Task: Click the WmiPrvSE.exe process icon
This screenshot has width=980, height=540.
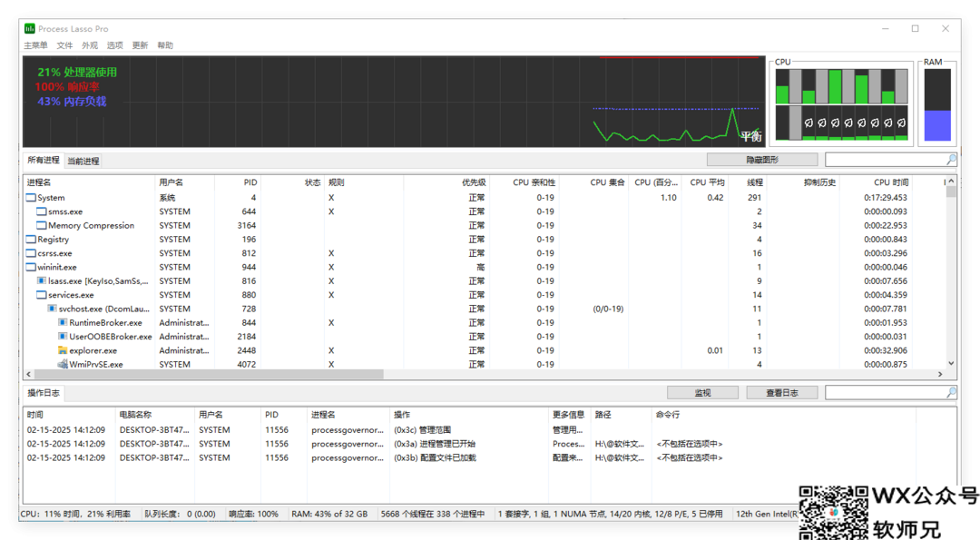Action: tap(63, 364)
